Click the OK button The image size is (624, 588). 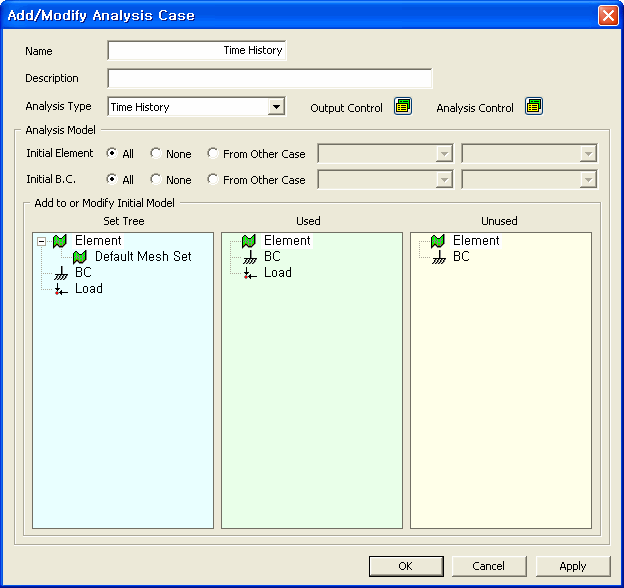406,566
